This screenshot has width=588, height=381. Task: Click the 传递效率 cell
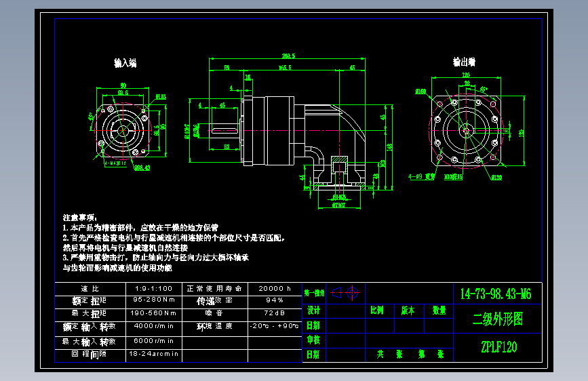pos(214,301)
